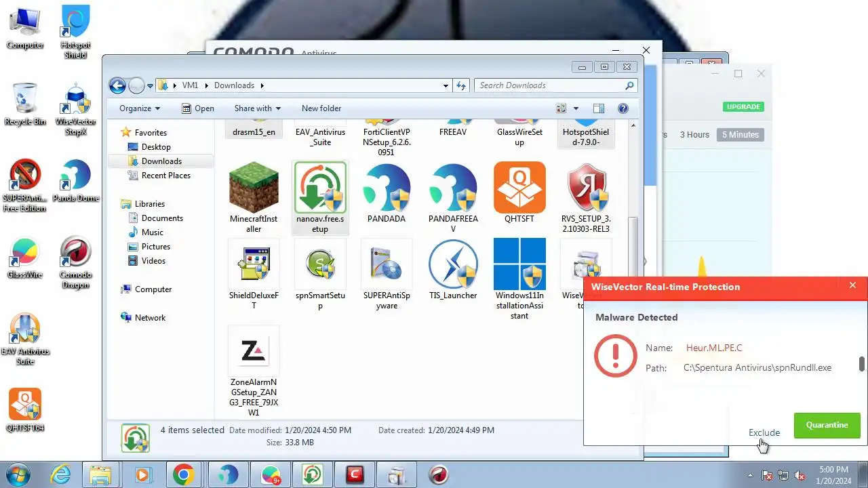Expand Downloads breadcrumb arrow
This screenshot has height=488, width=868.
point(262,85)
